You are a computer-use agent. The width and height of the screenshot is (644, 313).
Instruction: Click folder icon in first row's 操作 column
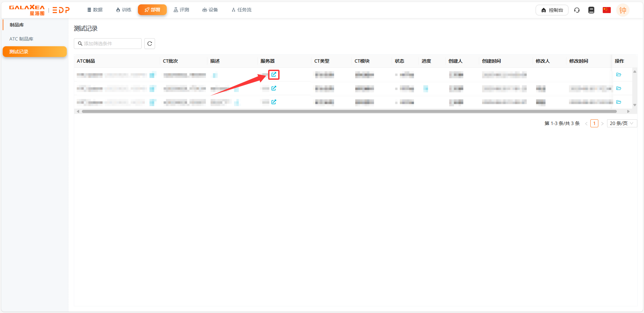(x=619, y=75)
